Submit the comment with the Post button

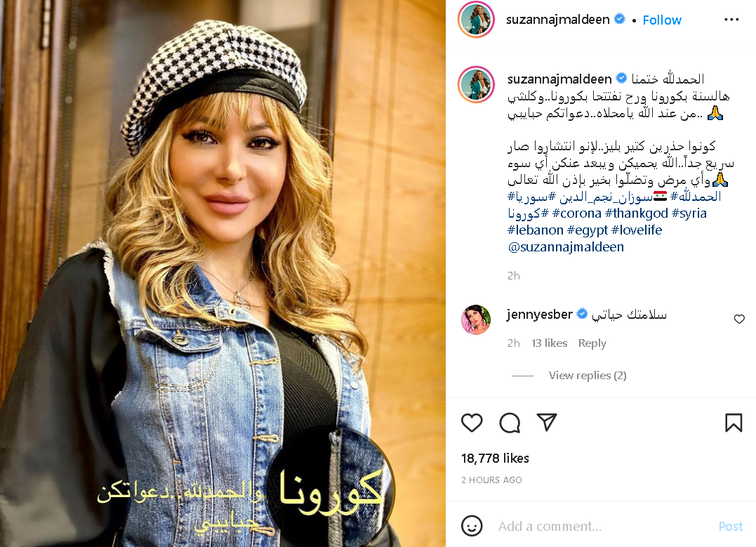pos(731,526)
